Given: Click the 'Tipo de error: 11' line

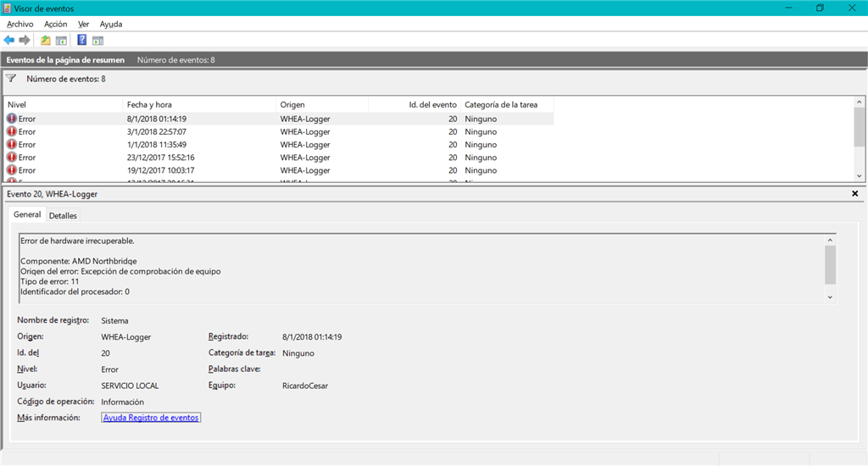Looking at the screenshot, I should (50, 281).
